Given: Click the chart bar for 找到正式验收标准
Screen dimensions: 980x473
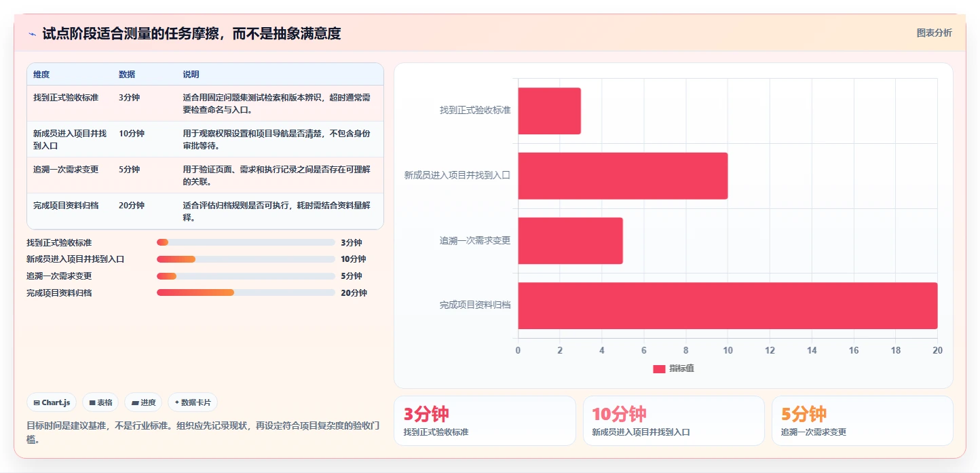Looking at the screenshot, I should (549, 111).
